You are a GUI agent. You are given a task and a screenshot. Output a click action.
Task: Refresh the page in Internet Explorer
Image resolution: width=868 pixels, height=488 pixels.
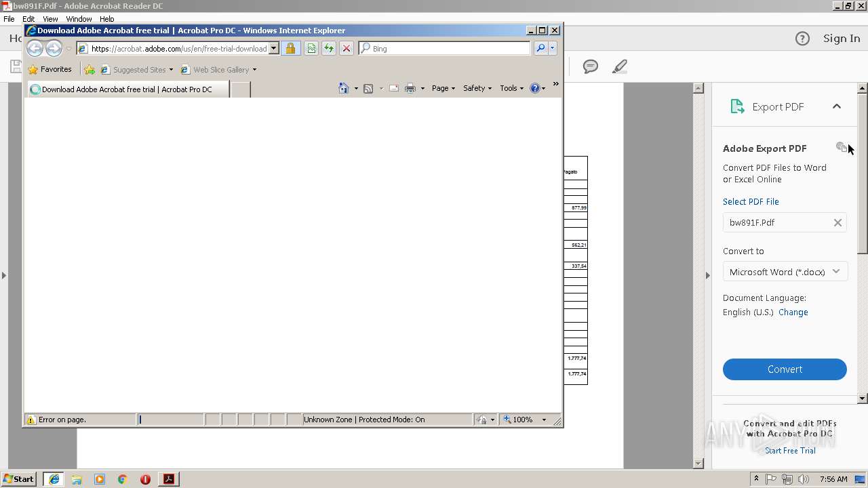[x=329, y=48]
